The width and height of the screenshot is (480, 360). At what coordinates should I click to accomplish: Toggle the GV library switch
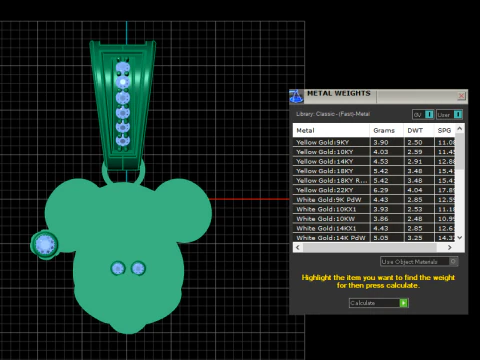(x=423, y=115)
